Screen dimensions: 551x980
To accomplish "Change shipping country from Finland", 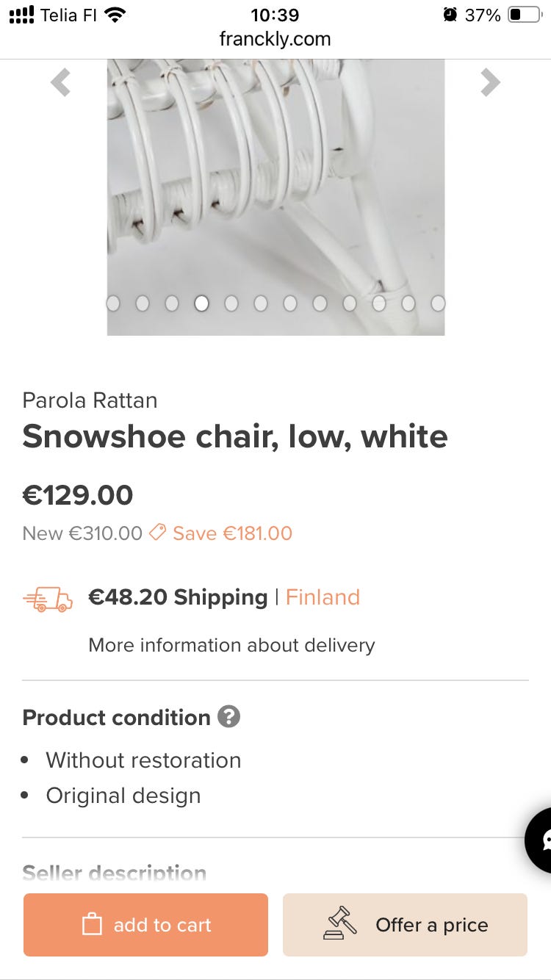I will pyautogui.click(x=323, y=597).
